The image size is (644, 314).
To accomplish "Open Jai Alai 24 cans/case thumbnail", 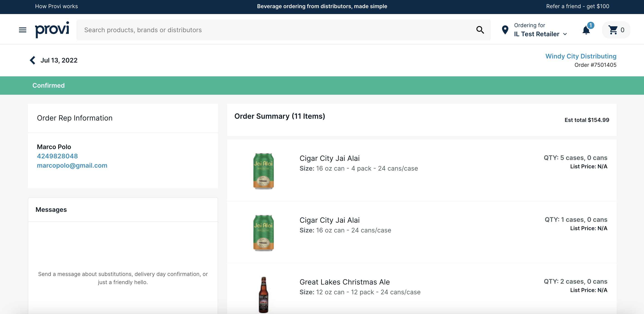I will [264, 233].
